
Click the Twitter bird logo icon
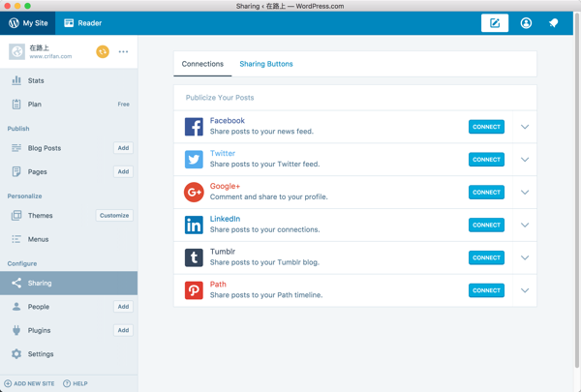point(194,160)
